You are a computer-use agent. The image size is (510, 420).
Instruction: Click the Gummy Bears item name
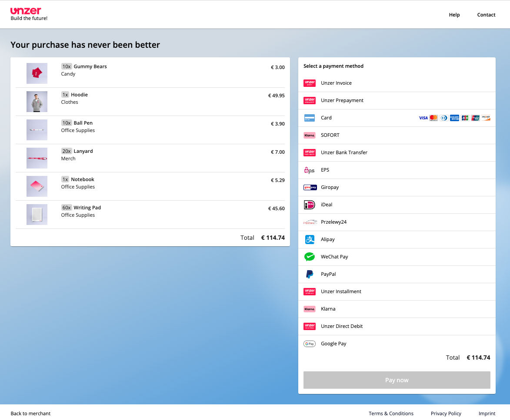tap(90, 66)
